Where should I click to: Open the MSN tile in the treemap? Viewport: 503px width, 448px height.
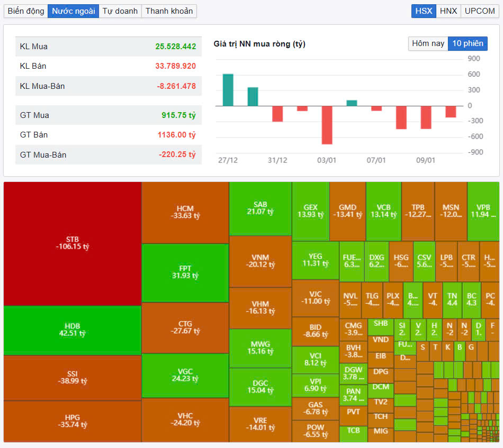451,212
